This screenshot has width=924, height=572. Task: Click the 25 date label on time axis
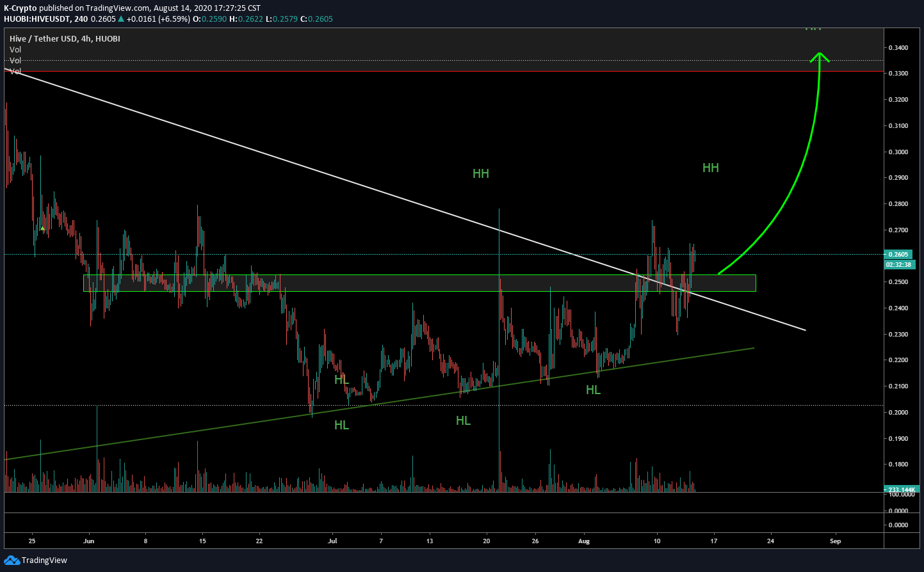pos(32,541)
